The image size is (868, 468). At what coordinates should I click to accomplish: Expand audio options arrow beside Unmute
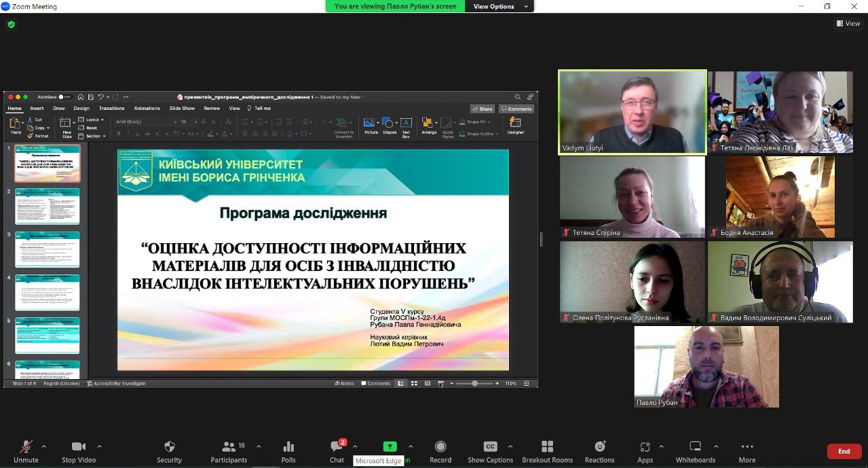point(44,446)
